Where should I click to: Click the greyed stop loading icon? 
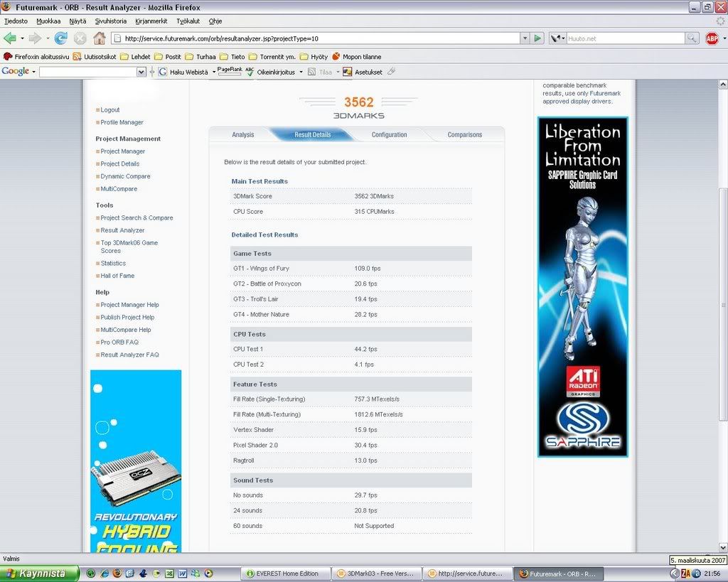click(80, 38)
